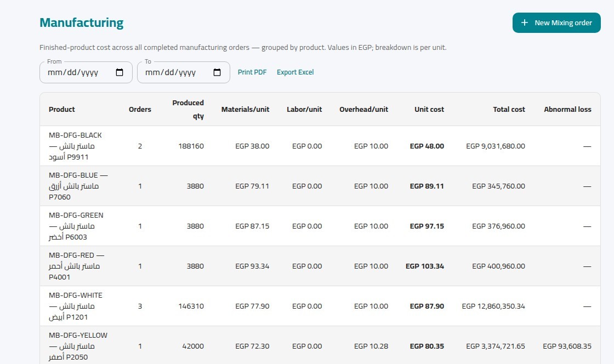This screenshot has width=614, height=364.
Task: Click the Manufacturing page heading
Action: (x=82, y=22)
